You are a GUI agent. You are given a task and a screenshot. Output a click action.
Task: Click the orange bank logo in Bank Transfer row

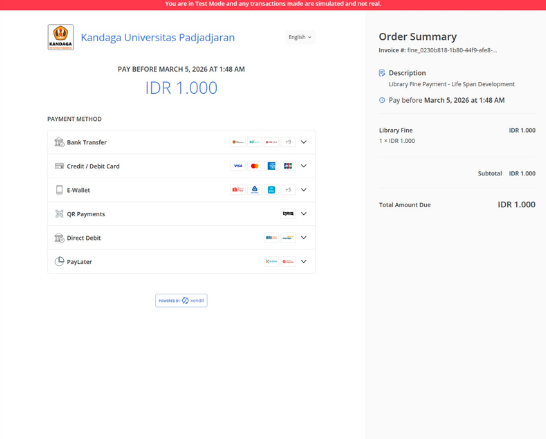coord(238,142)
